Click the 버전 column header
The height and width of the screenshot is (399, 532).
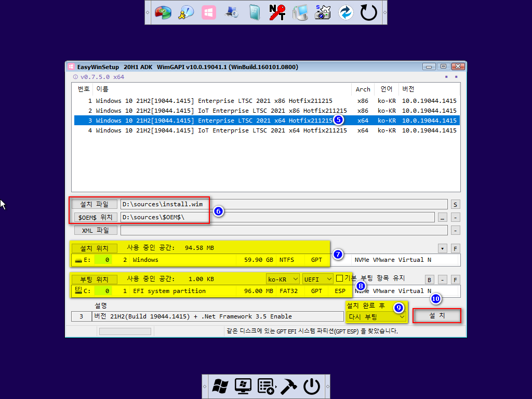(429, 89)
